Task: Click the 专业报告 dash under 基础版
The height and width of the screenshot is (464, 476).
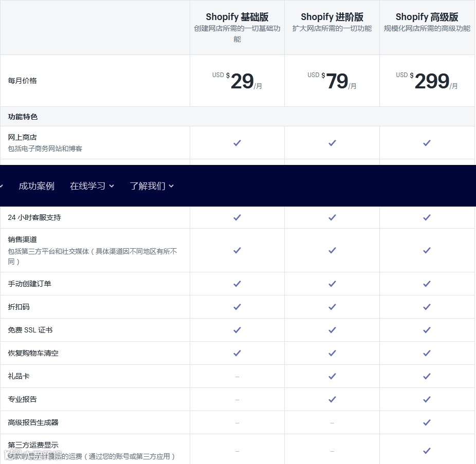Action: (237, 400)
